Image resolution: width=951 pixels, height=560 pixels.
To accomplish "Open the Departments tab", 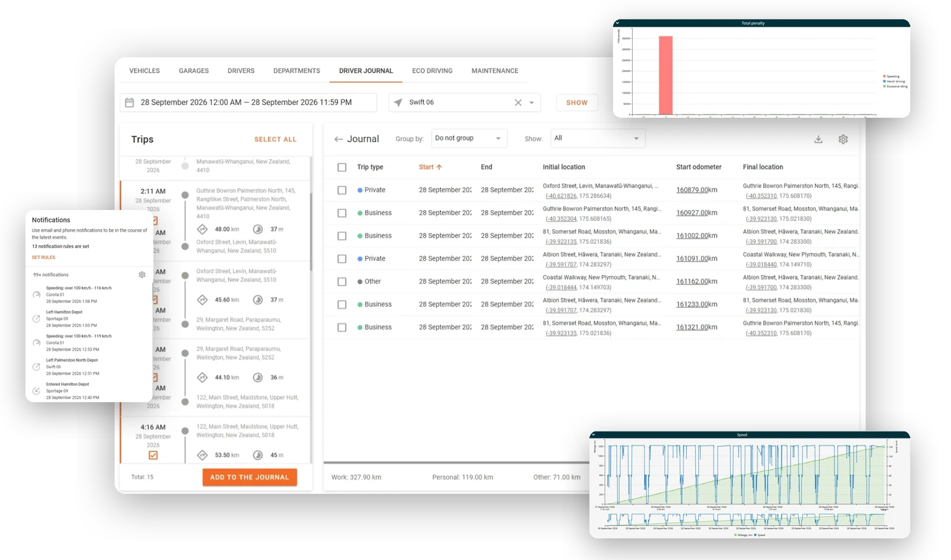I will pyautogui.click(x=297, y=71).
